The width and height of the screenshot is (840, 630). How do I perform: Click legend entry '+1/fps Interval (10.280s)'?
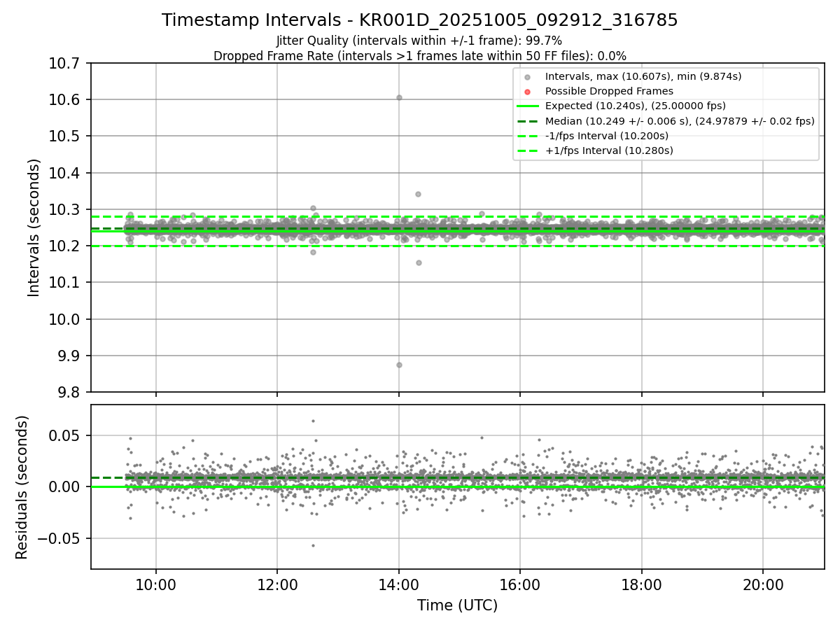[609, 150]
